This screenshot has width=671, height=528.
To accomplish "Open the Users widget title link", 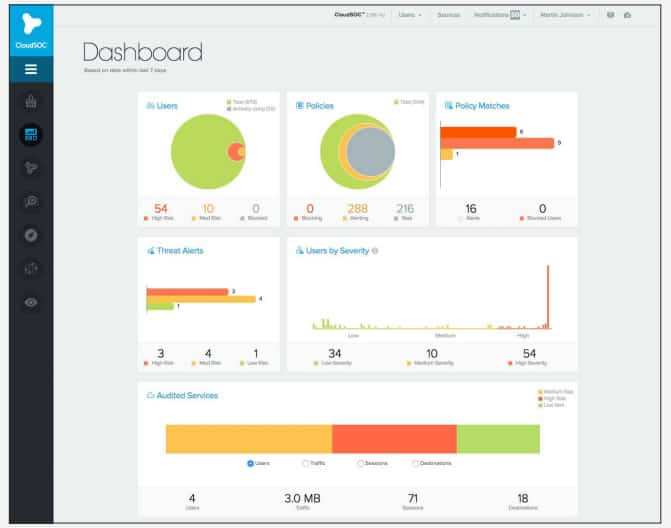I will point(167,106).
